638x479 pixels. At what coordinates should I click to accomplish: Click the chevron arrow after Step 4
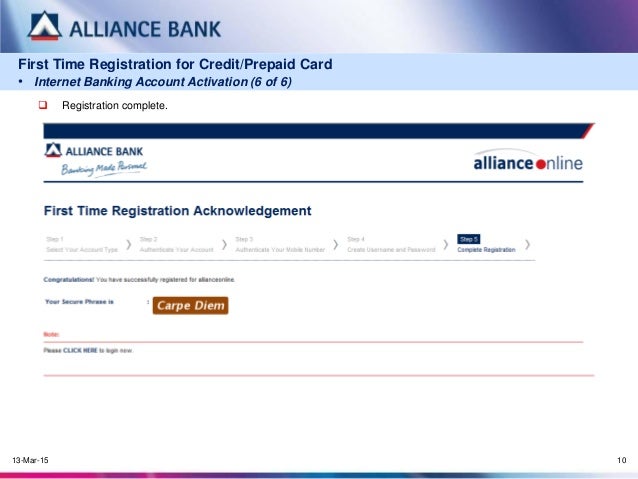pos(446,245)
